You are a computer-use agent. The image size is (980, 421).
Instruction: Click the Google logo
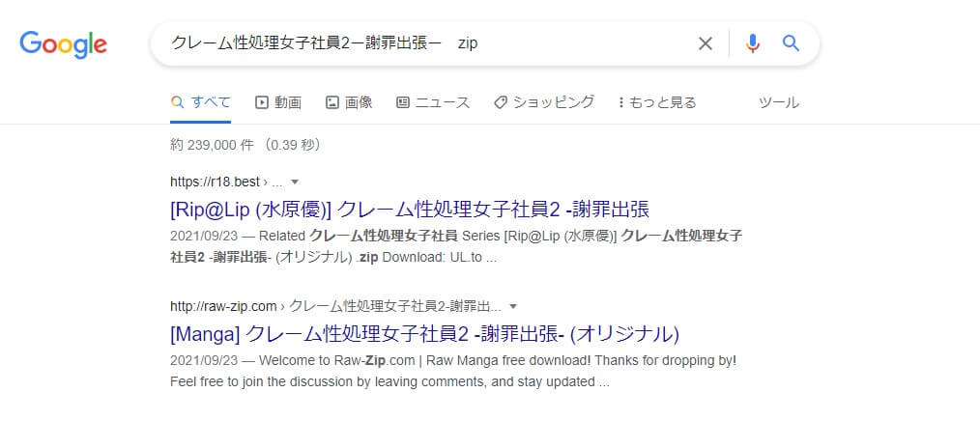[63, 44]
